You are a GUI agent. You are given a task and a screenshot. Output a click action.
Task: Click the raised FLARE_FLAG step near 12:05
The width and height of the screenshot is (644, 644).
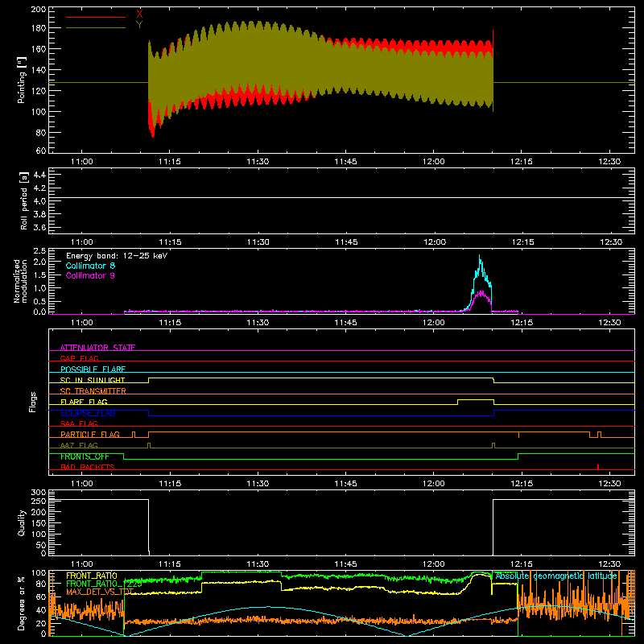pyautogui.click(x=475, y=399)
